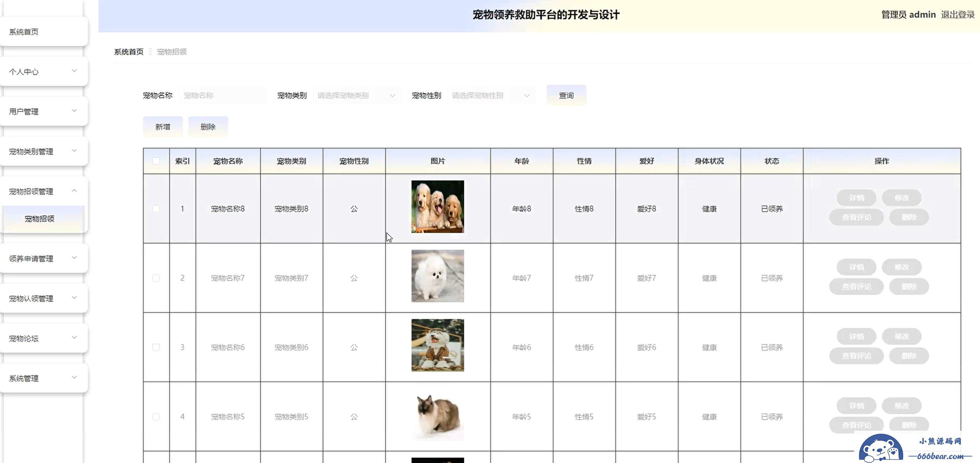Screen dimensions: 980x463
Task: Check the checkbox for row 宠物名称5
Action: tap(156, 417)
